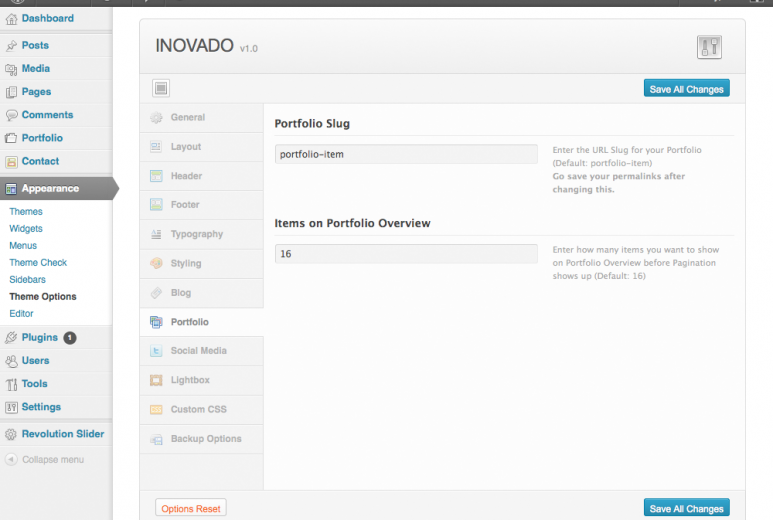Image resolution: width=773 pixels, height=520 pixels.
Task: Open the Dashboard menu item
Action: click(56, 19)
